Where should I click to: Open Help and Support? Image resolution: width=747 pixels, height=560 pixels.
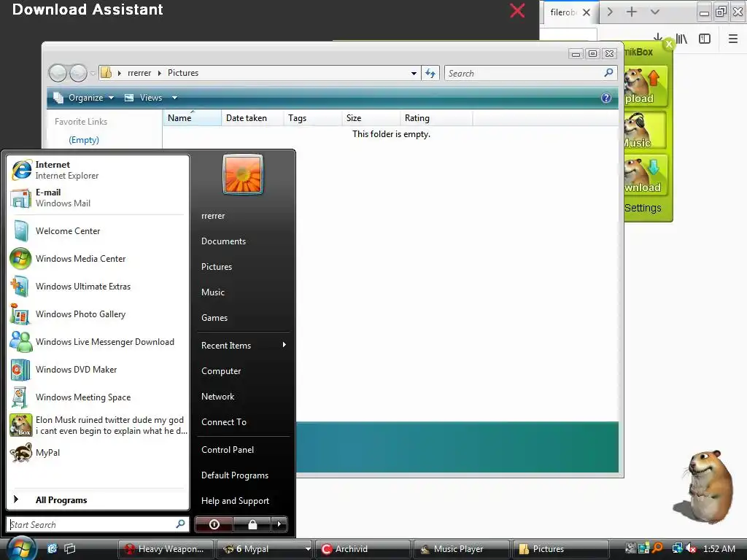242,500
